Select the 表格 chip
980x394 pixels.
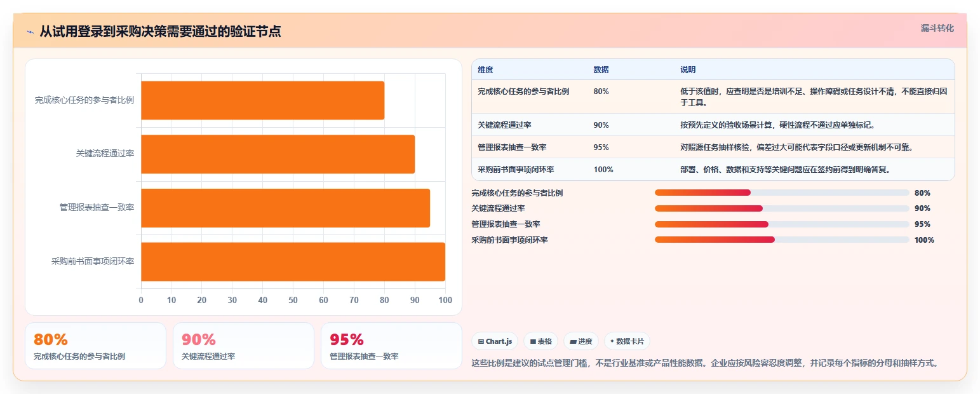[541, 341]
